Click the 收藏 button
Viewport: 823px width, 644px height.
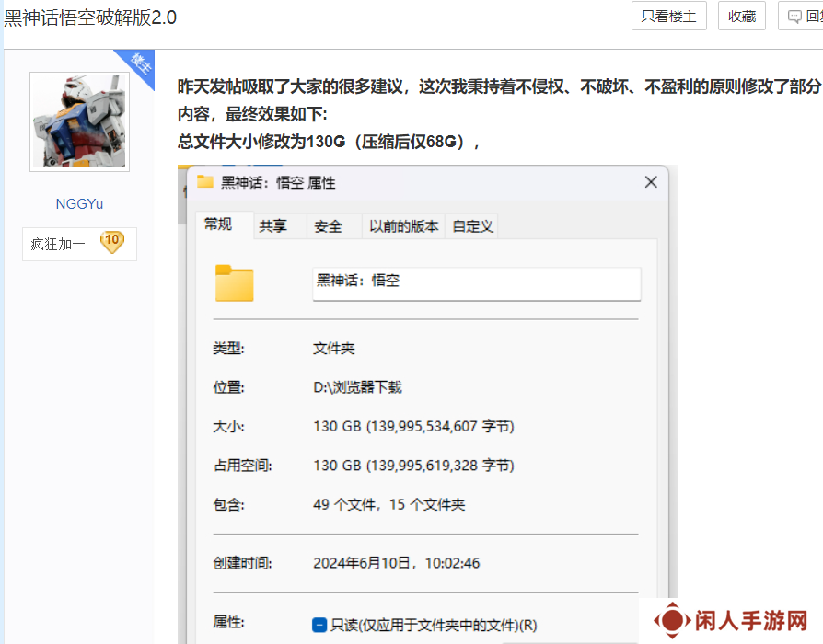(742, 17)
